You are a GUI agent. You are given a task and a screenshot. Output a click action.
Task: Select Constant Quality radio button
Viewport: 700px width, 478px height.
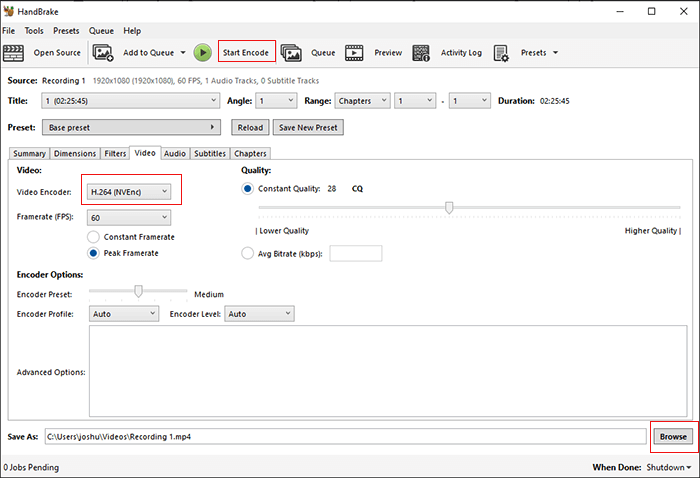247,189
